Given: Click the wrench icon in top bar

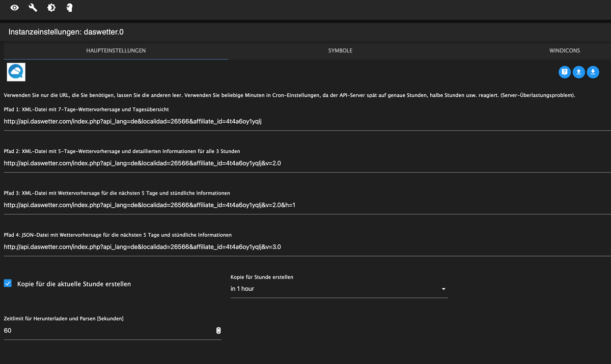Looking at the screenshot, I should pyautogui.click(x=33, y=8).
